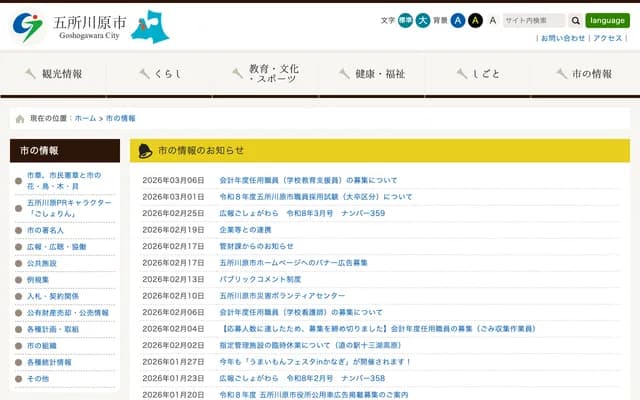
Task: Open the 2026年03月06日 学校教育支援員 recruitment notice
Action: 308,180
